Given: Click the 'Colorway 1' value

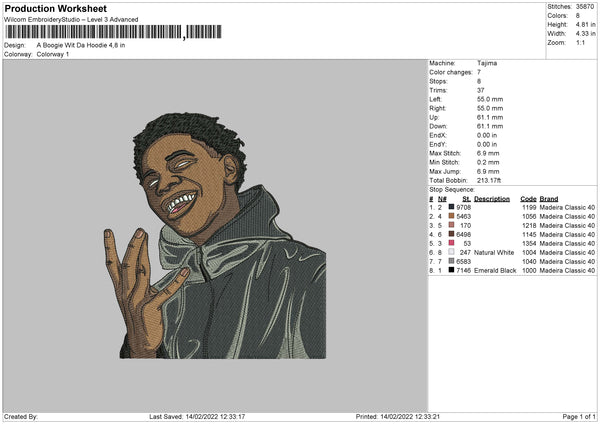Looking at the screenshot, I should coord(53,54).
